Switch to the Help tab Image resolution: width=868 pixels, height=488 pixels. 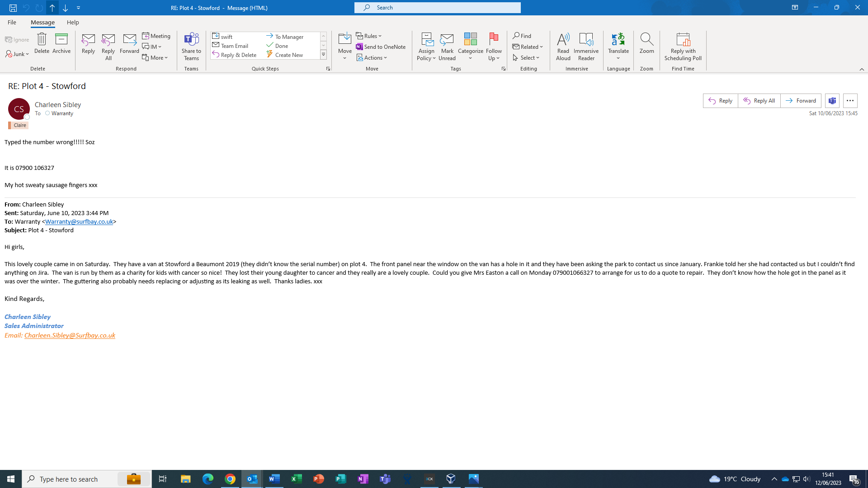click(x=73, y=22)
